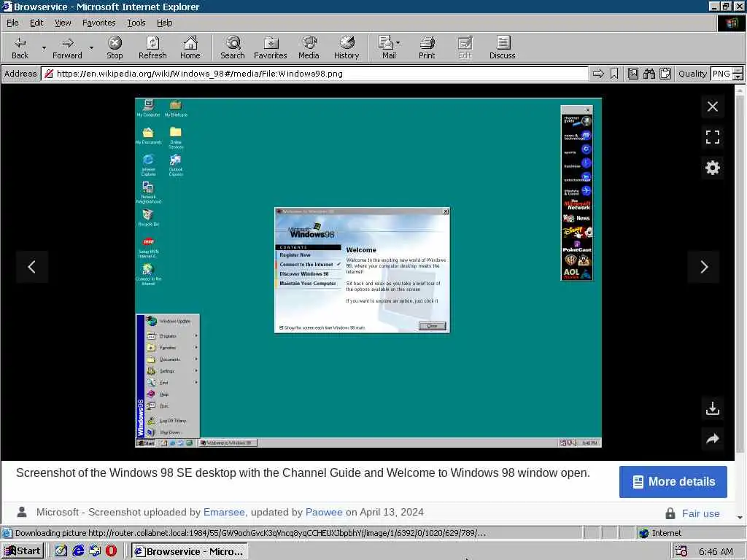Share this image via the arrow icon

(713, 438)
